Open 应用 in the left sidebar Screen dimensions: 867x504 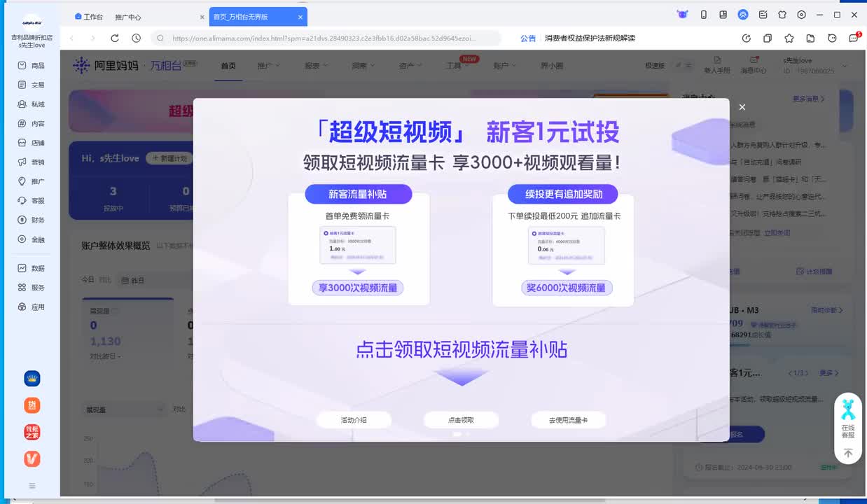32,307
